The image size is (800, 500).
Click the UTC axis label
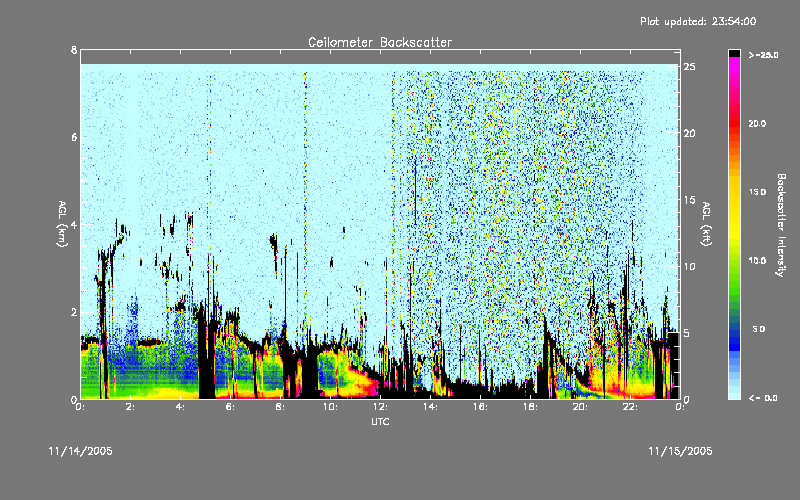point(380,421)
